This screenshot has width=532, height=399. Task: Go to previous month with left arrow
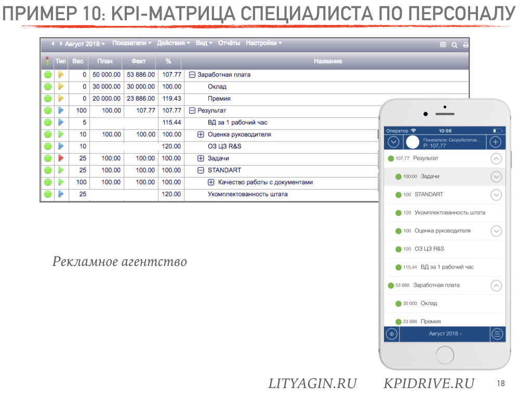52,44
